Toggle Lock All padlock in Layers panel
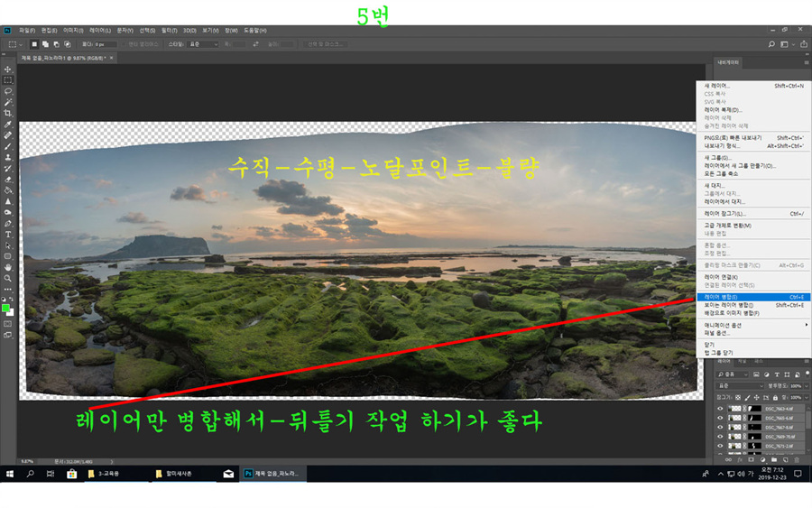 point(775,398)
